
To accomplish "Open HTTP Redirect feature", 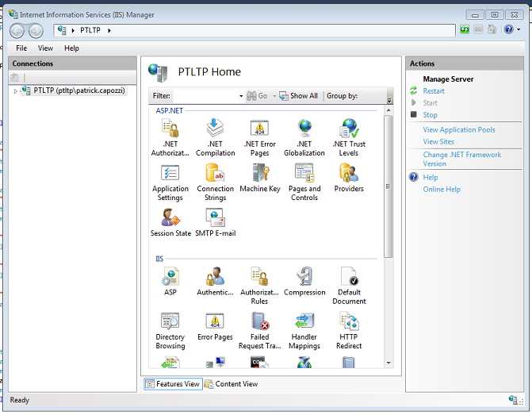I will pos(349,331).
